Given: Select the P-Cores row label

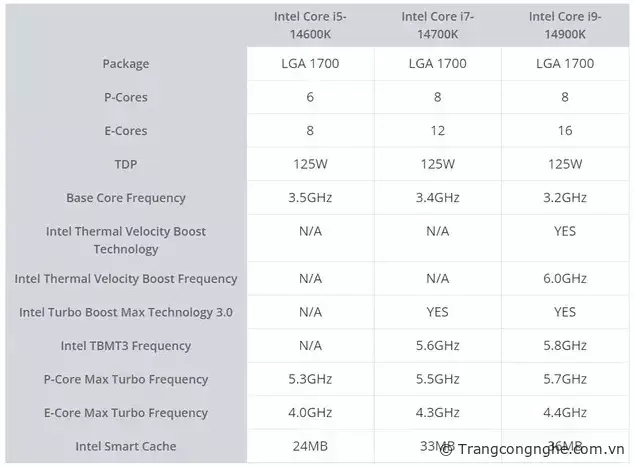Looking at the screenshot, I should pyautogui.click(x=126, y=97).
